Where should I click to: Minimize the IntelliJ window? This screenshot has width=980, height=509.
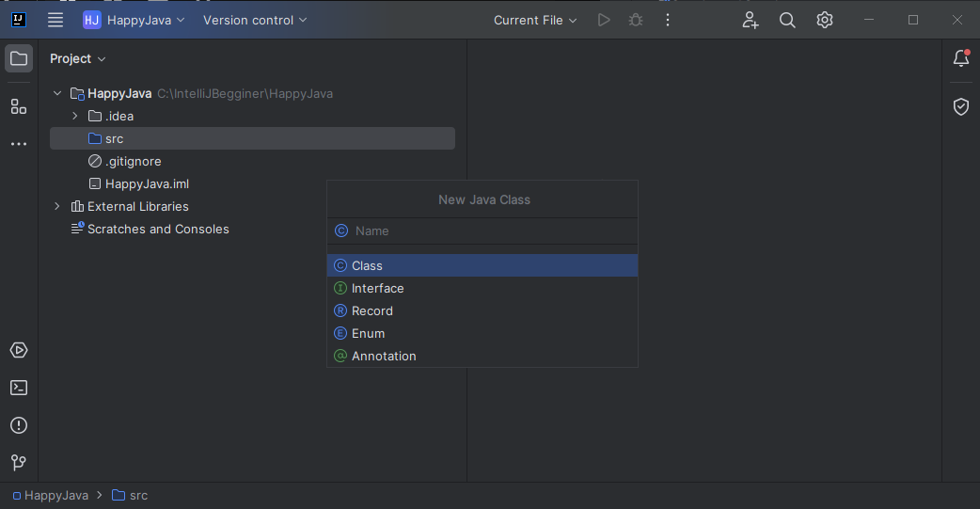[x=869, y=20]
